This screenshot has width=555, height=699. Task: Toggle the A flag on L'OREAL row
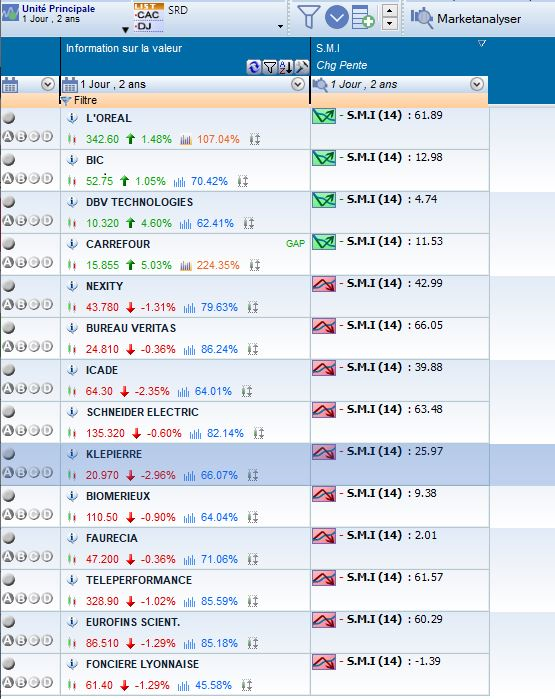(x=8, y=136)
